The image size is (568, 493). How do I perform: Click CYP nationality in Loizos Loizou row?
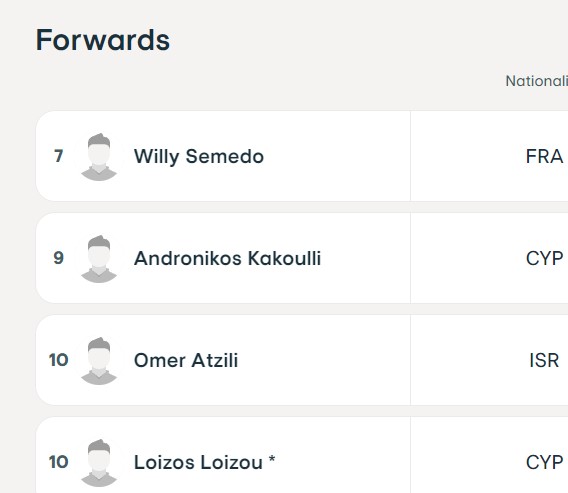tap(544, 462)
